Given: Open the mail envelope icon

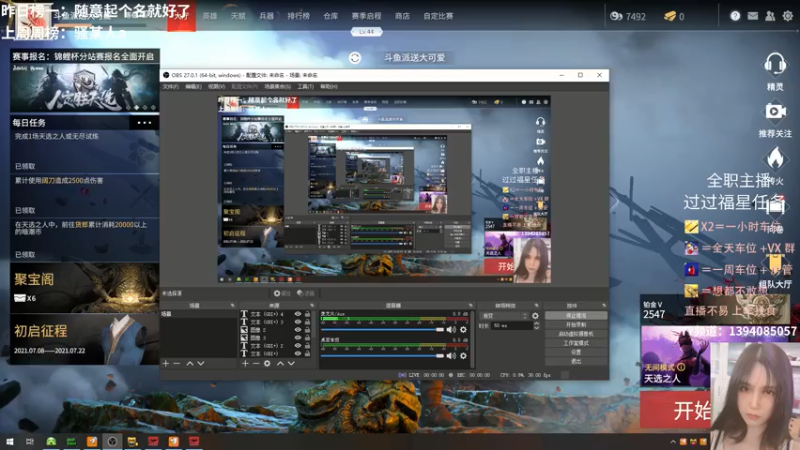Looking at the screenshot, I should (x=753, y=16).
